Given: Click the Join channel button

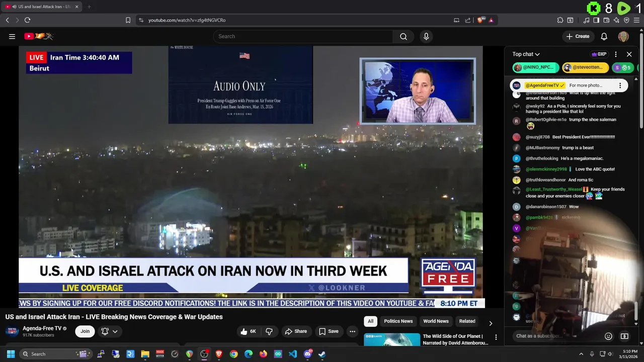Looking at the screenshot, I should click(x=85, y=331).
